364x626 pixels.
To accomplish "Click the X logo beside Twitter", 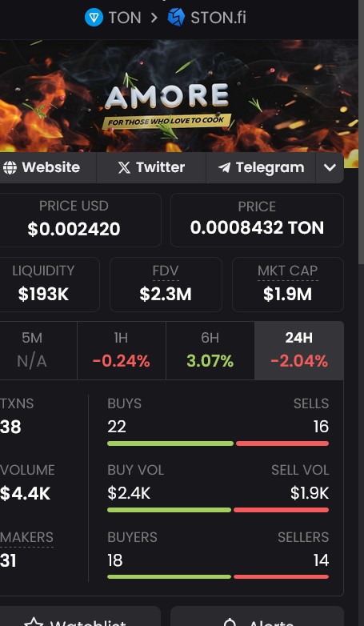I will pos(124,167).
